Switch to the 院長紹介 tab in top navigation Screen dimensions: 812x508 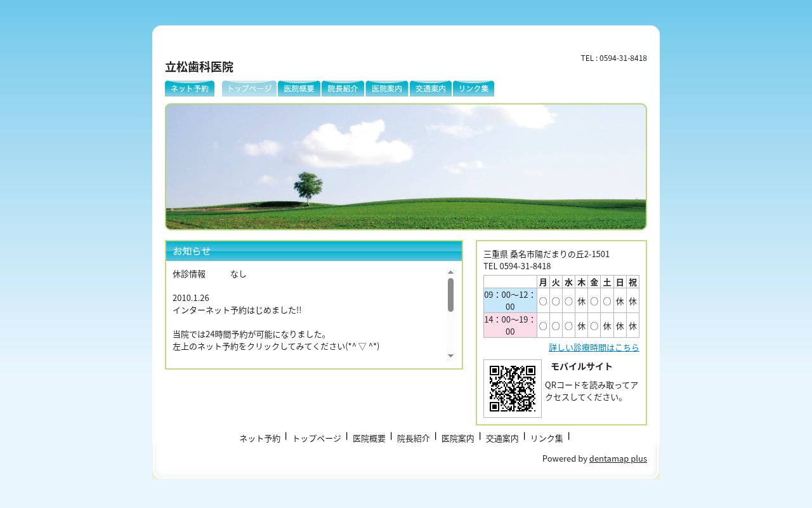pyautogui.click(x=343, y=89)
